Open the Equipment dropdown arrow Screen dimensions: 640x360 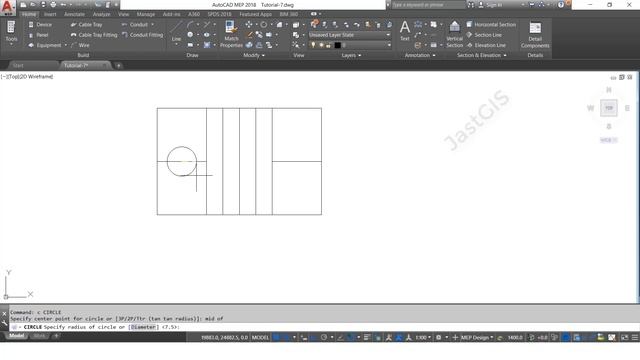tap(66, 45)
